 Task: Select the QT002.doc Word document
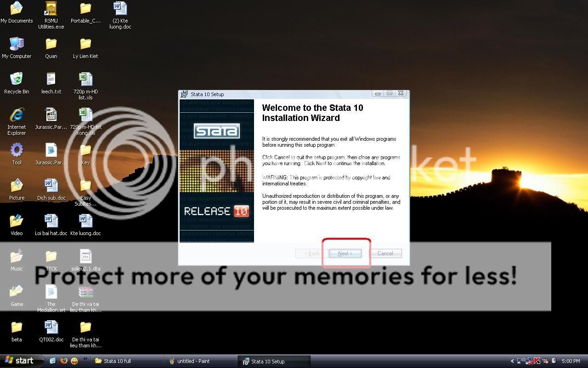pos(51,331)
